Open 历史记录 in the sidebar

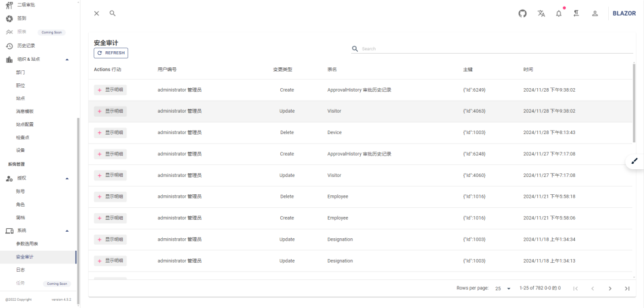pyautogui.click(x=26, y=46)
